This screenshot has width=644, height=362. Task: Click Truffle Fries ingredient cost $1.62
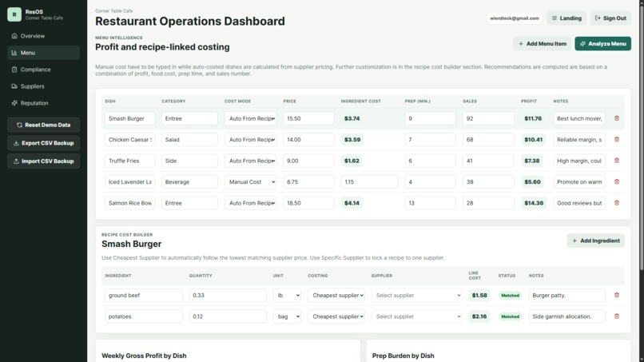tap(352, 161)
